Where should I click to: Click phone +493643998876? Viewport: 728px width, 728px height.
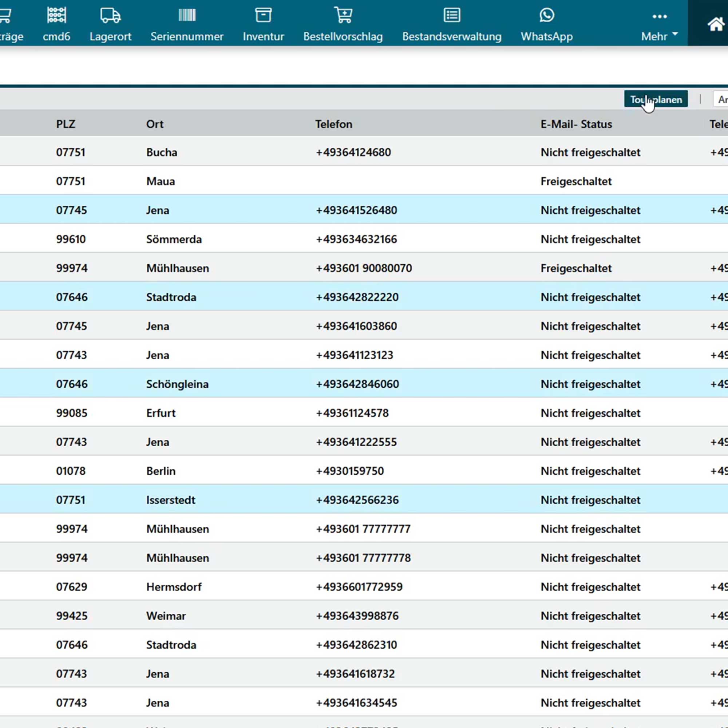pos(357,616)
